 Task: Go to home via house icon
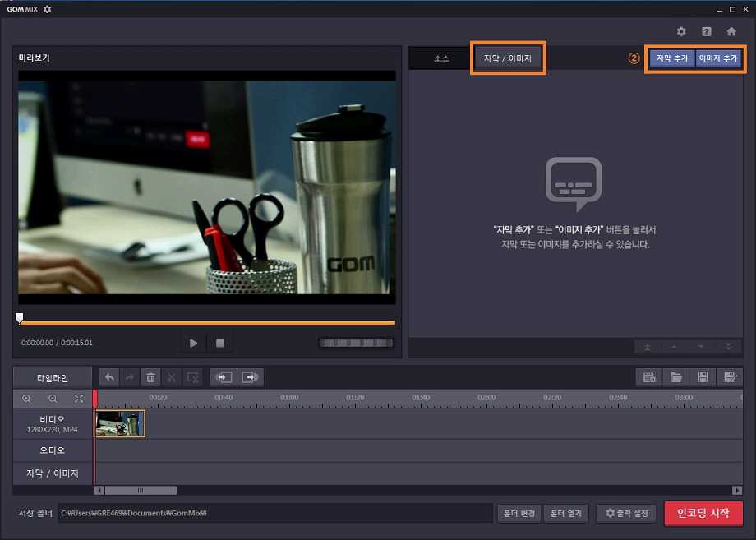coord(731,31)
